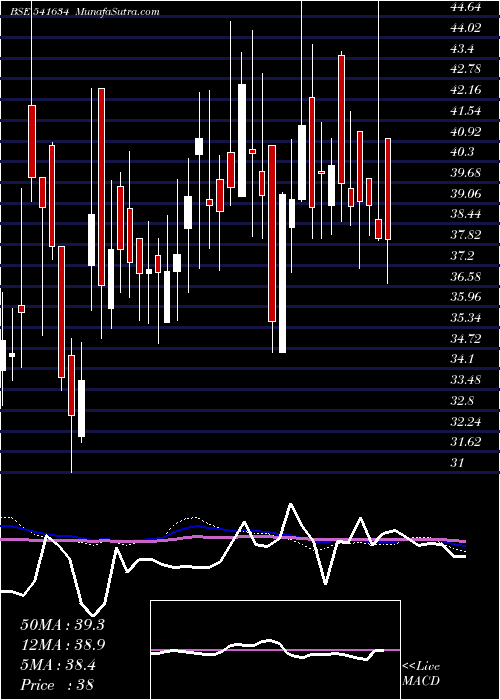Click the BSE 541634 symbol text
Viewport: 500px width, 700px height.
click(x=39, y=12)
